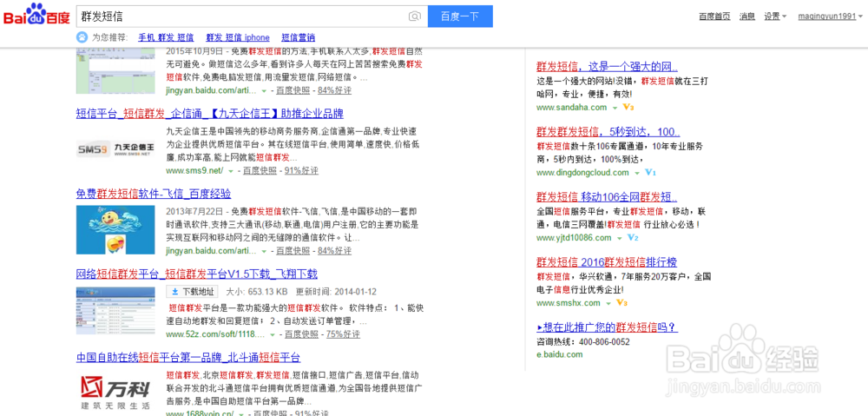Expand the 设置 dropdown menu

coord(775,16)
